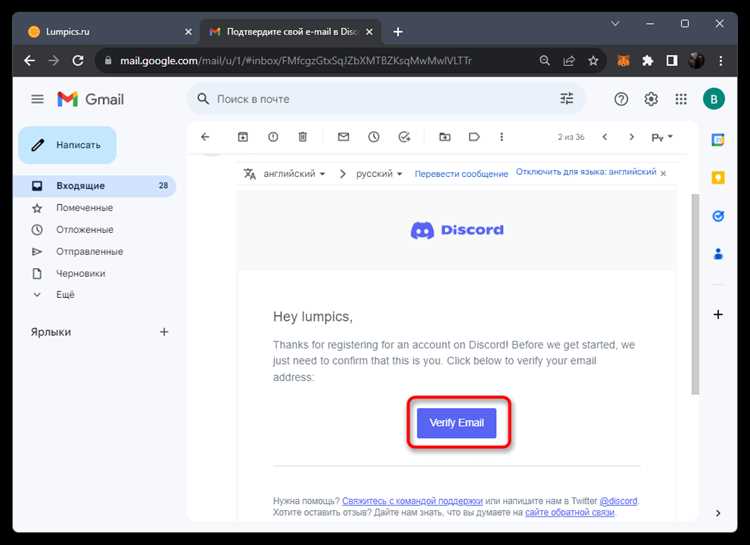Go back to inbox arrow
Screen dimensions: 750x545
[205, 137]
